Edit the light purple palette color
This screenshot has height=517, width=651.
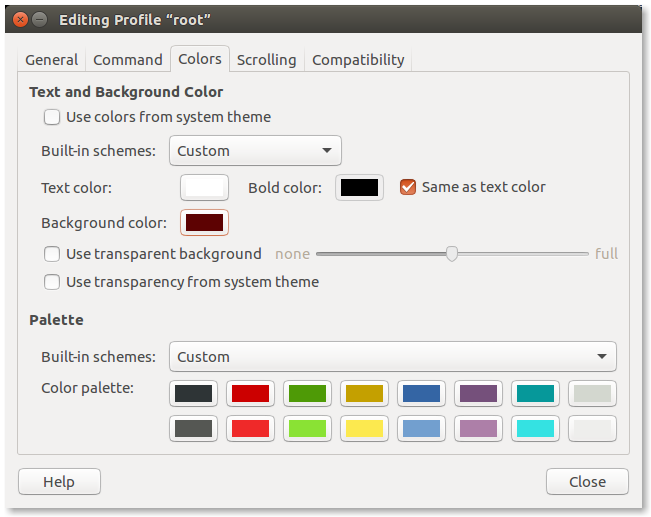coord(478,428)
